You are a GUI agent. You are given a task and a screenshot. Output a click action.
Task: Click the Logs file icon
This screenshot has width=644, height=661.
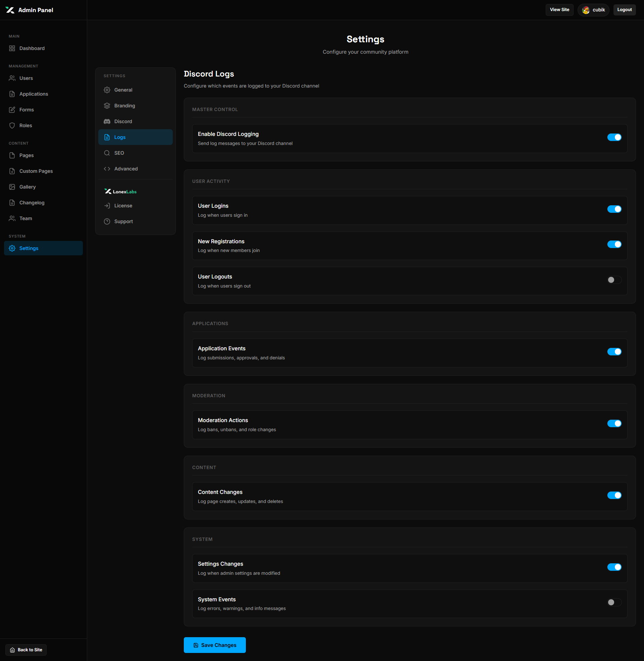pos(107,137)
